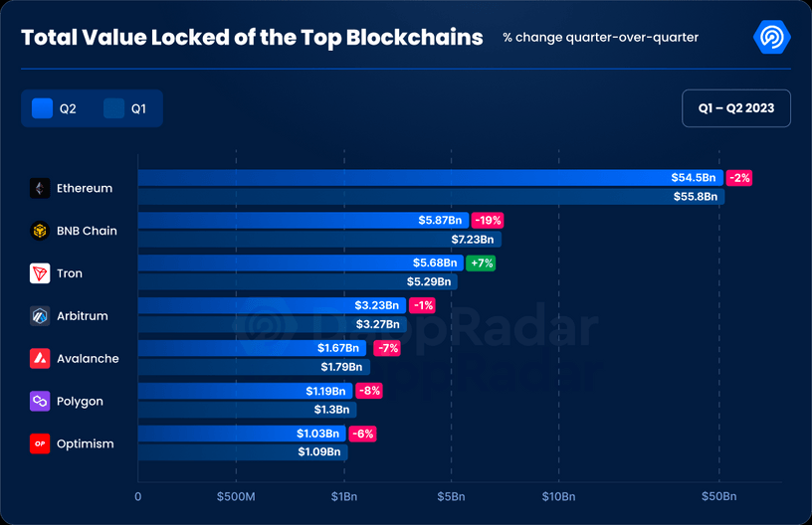Select the BNB Chain icon
Viewport: 812px width, 525px height.
(40, 231)
